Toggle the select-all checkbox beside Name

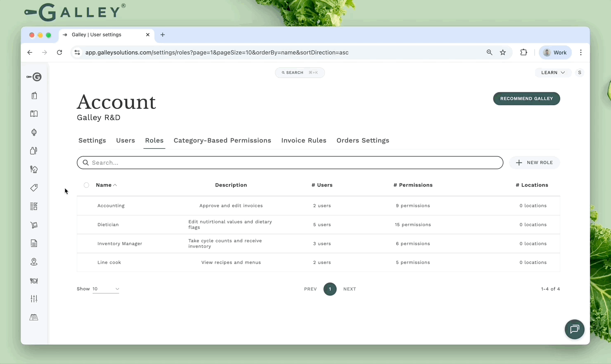[86, 185]
